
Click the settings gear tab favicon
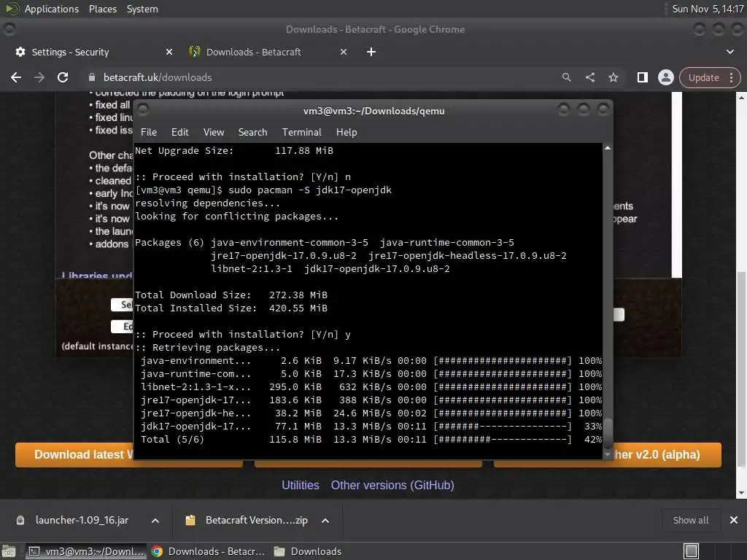pyautogui.click(x=20, y=52)
